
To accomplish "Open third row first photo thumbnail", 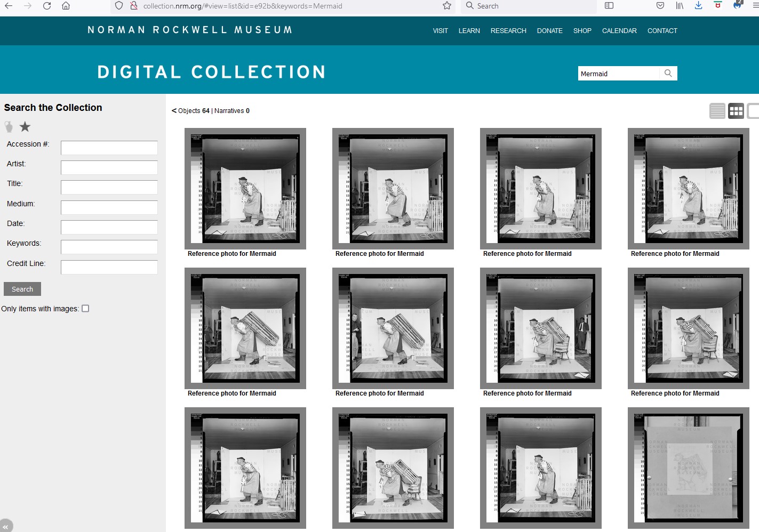I will (x=245, y=468).
